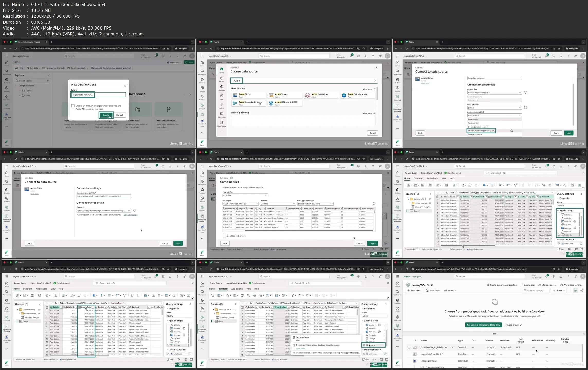Select Azure Analysis Services source tile
This screenshot has height=370, width=588.
coord(248,103)
